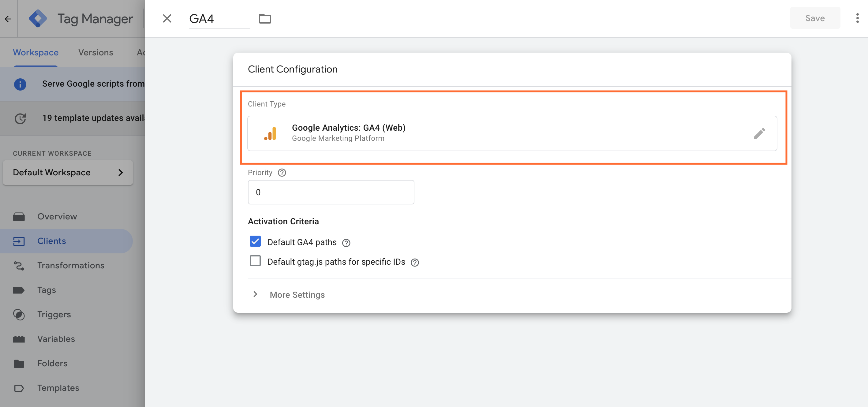
Task: Click the Tags sidebar icon
Action: coord(19,290)
